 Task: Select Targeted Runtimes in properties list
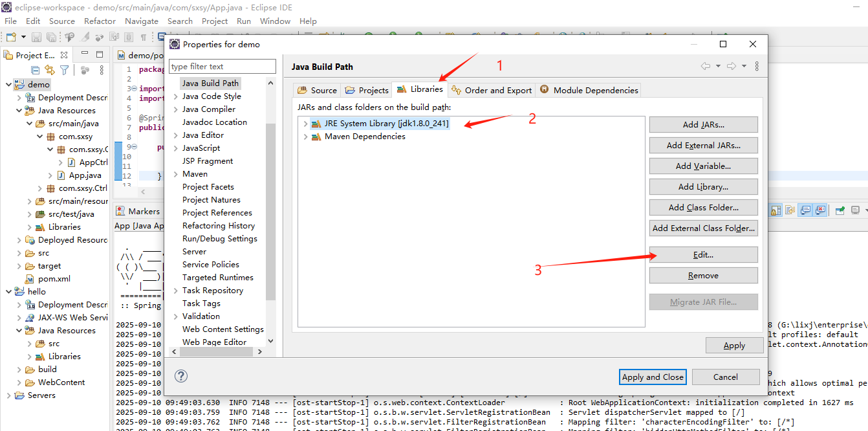point(218,277)
